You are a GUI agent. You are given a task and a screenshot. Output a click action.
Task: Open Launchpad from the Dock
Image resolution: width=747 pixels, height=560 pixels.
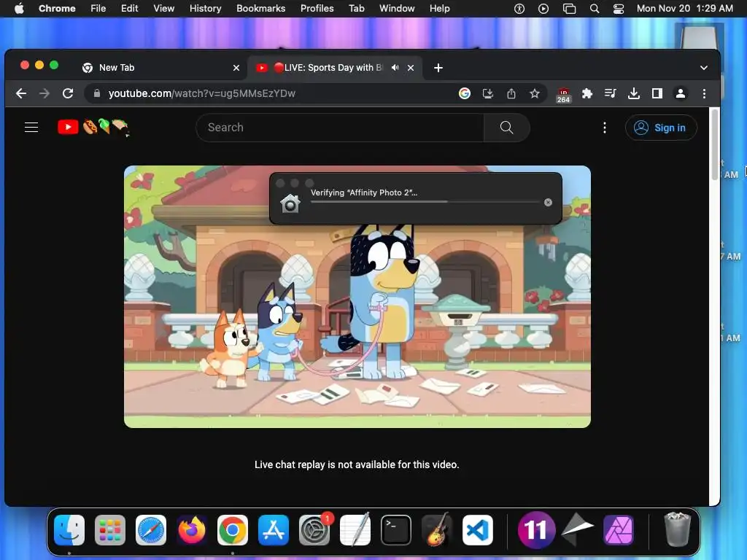coord(110,530)
